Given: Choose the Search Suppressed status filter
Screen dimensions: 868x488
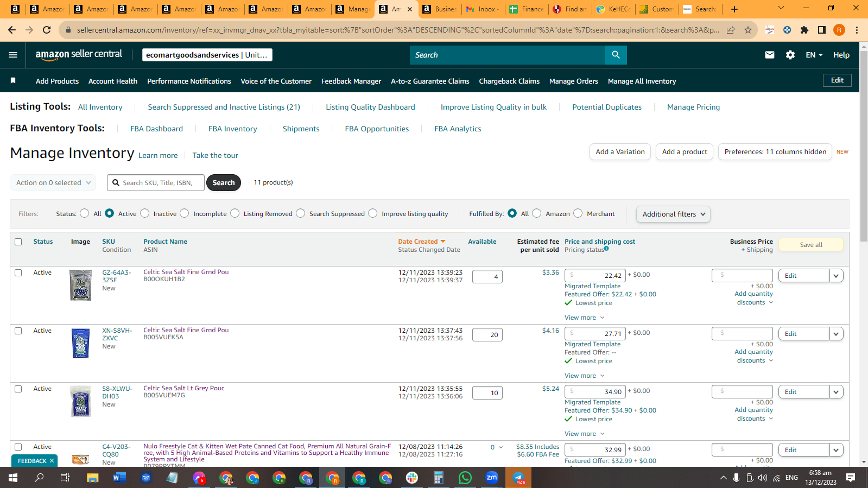Looking at the screenshot, I should 301,213.
